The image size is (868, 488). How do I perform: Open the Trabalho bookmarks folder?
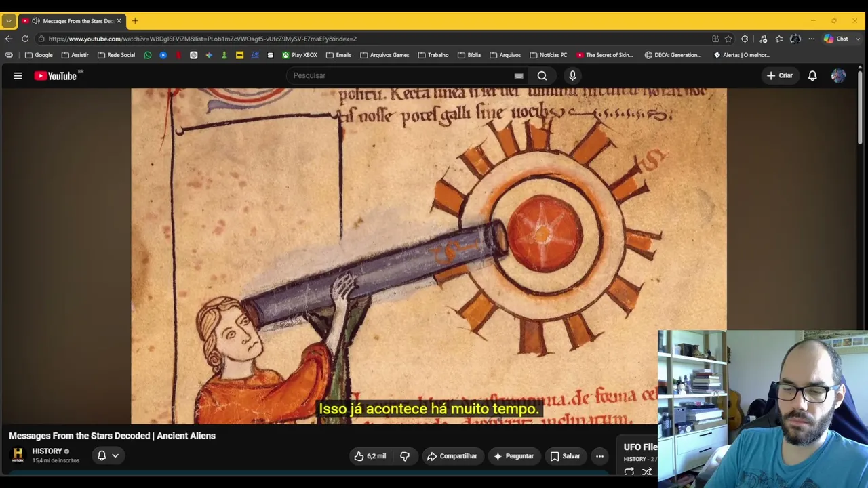click(x=433, y=55)
